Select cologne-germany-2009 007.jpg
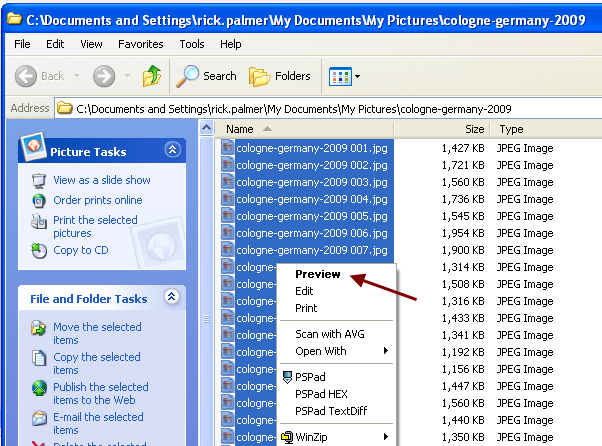The image size is (602, 446). pos(312,250)
